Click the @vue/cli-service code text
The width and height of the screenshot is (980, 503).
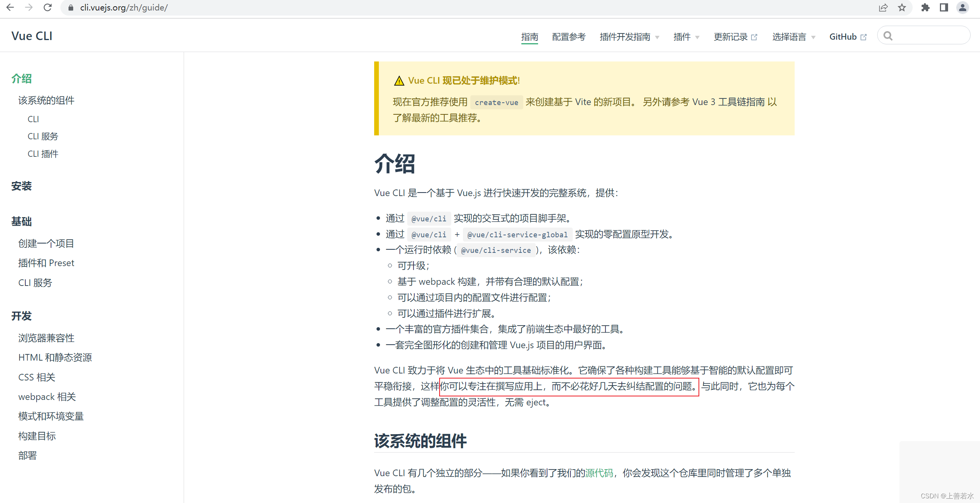tap(496, 250)
